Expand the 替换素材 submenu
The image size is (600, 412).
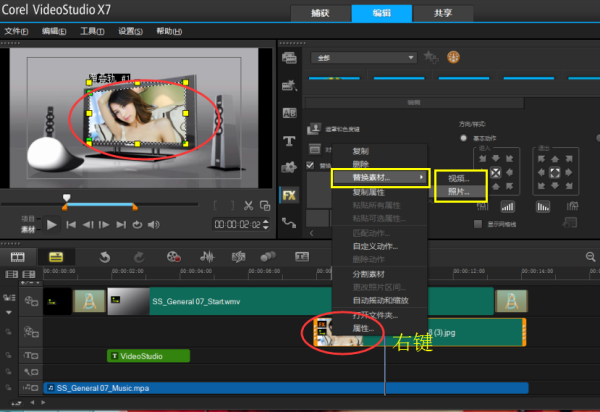click(x=378, y=177)
